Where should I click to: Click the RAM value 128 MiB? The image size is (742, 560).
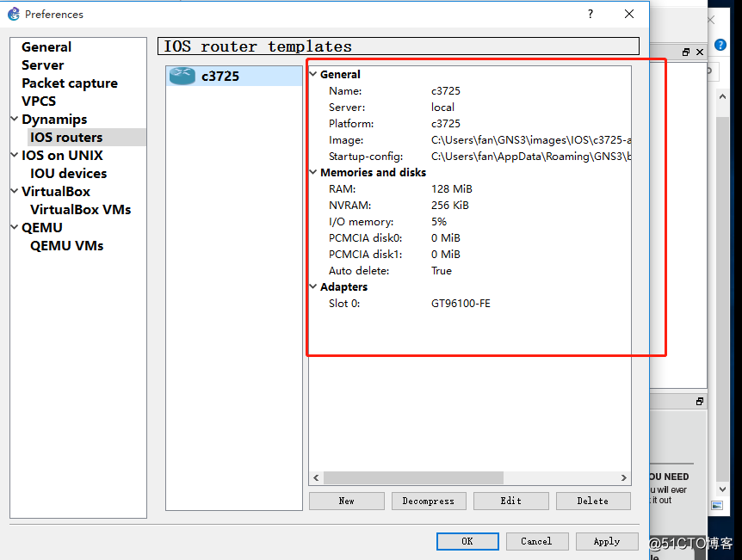pyautogui.click(x=451, y=189)
